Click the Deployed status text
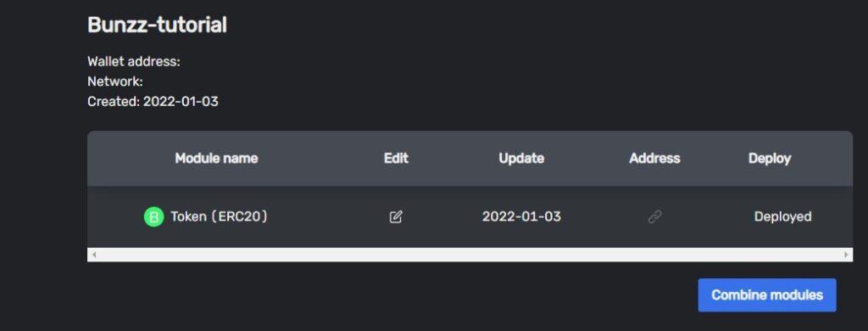The width and height of the screenshot is (868, 331). [x=782, y=216]
